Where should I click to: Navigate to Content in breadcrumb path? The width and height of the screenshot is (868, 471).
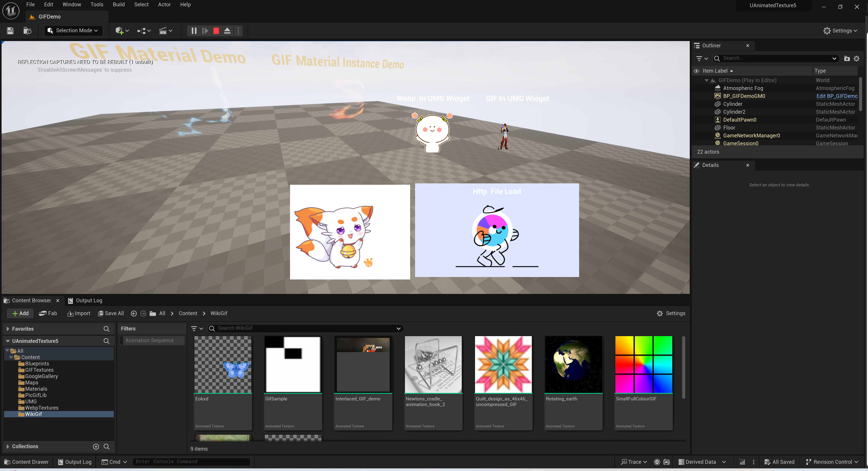(188, 314)
